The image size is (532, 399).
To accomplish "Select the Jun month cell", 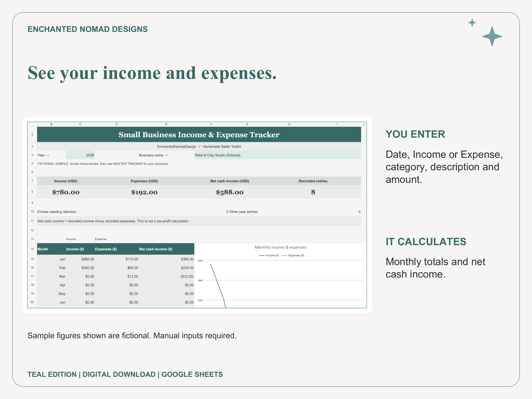I will (51, 302).
